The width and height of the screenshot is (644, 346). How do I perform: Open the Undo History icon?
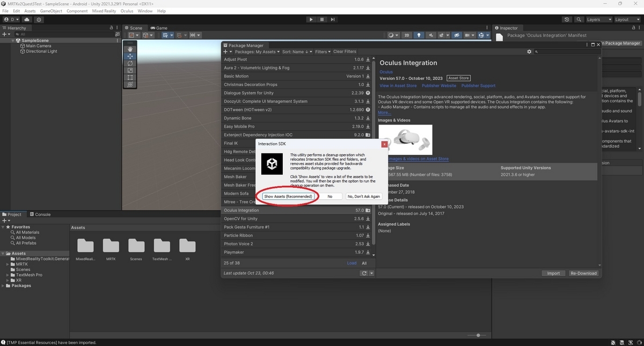pyautogui.click(x=567, y=19)
